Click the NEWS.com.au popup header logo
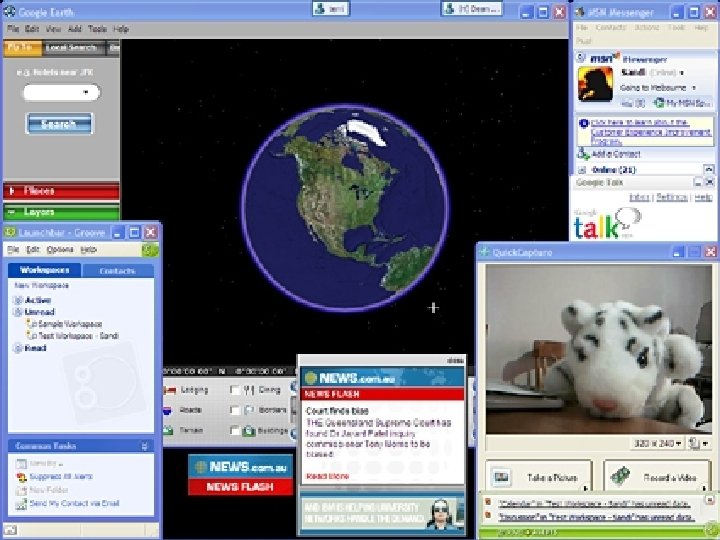720x540 pixels. tap(349, 378)
